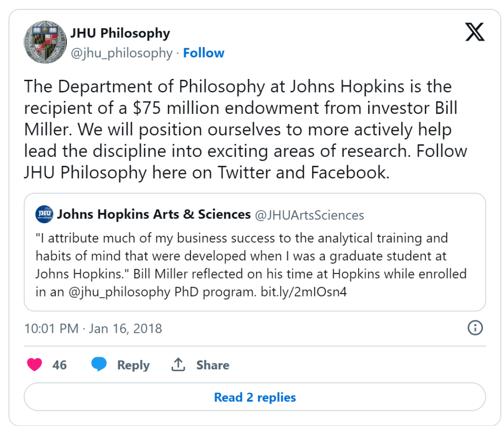Click the @jhu_philosophy handle in header
The width and height of the screenshot is (504, 429).
point(121,53)
